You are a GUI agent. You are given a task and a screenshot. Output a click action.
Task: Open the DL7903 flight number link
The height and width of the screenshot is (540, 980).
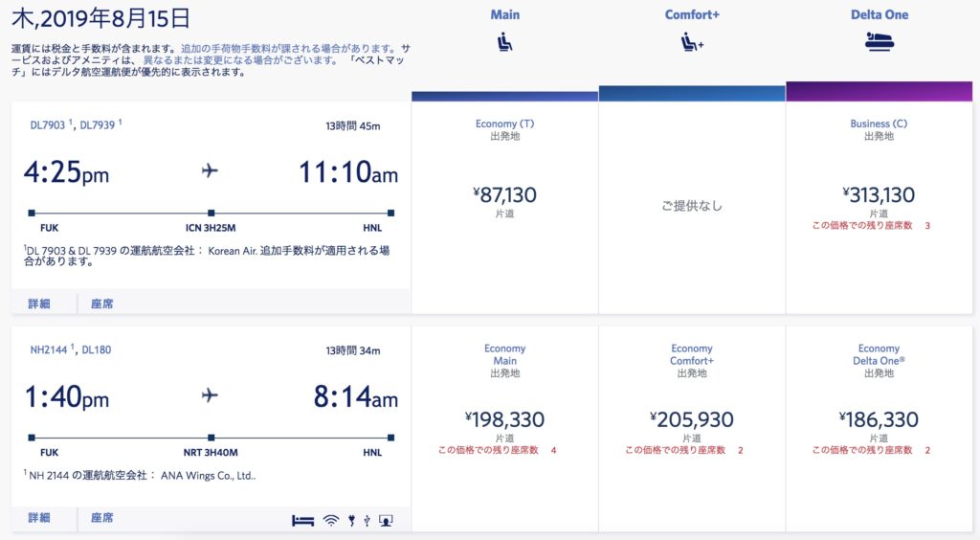pos(48,125)
